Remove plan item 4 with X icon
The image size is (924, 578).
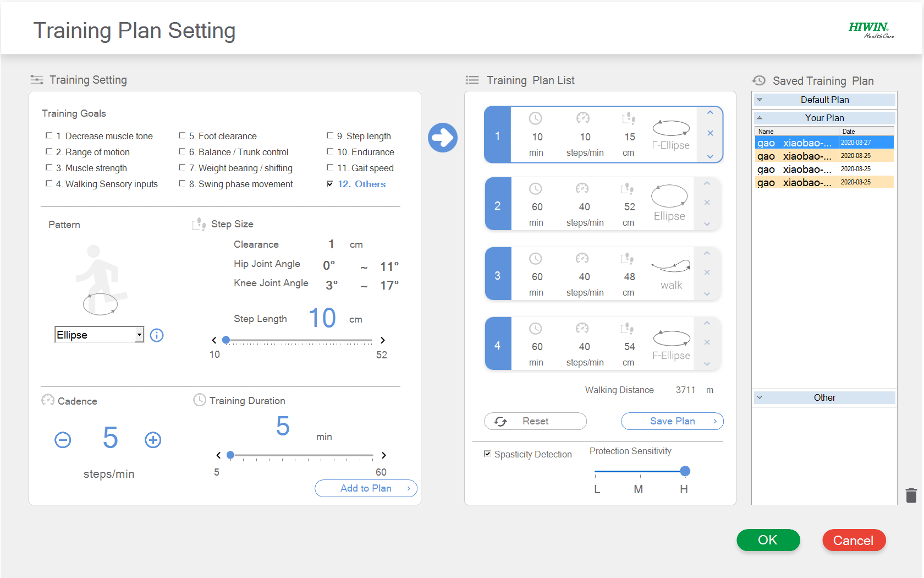click(707, 342)
